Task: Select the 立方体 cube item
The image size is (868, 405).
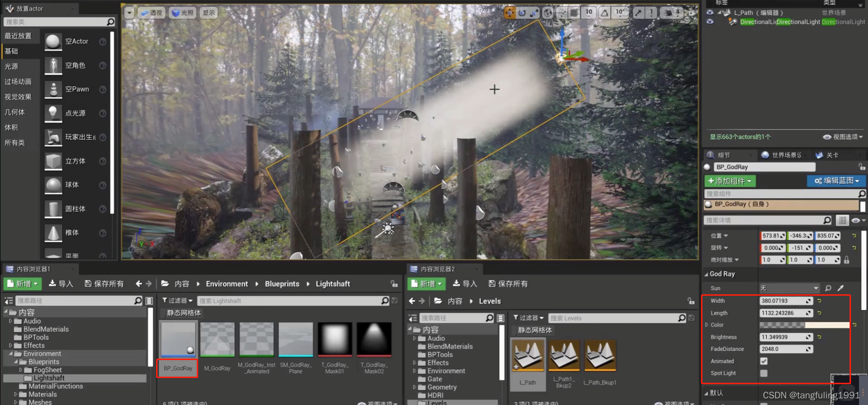Action: click(76, 161)
